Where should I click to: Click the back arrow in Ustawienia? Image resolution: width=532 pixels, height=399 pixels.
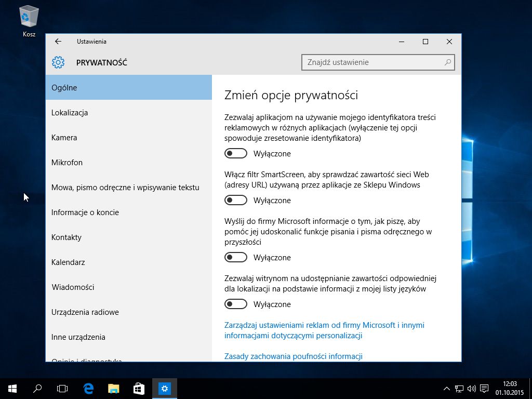pos(58,42)
